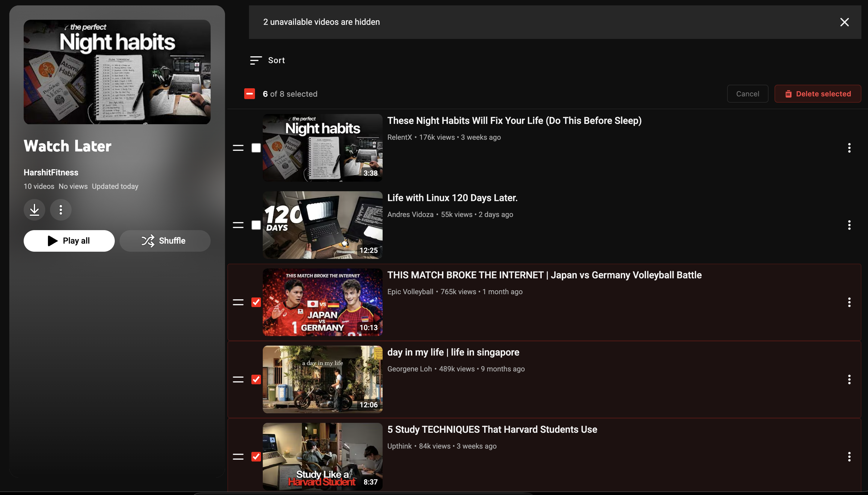Open the HarshitFitness channel link
The image size is (868, 495).
point(51,172)
